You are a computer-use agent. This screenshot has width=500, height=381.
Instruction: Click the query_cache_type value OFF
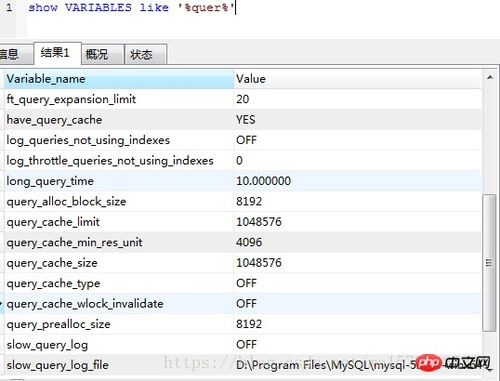pyautogui.click(x=246, y=283)
